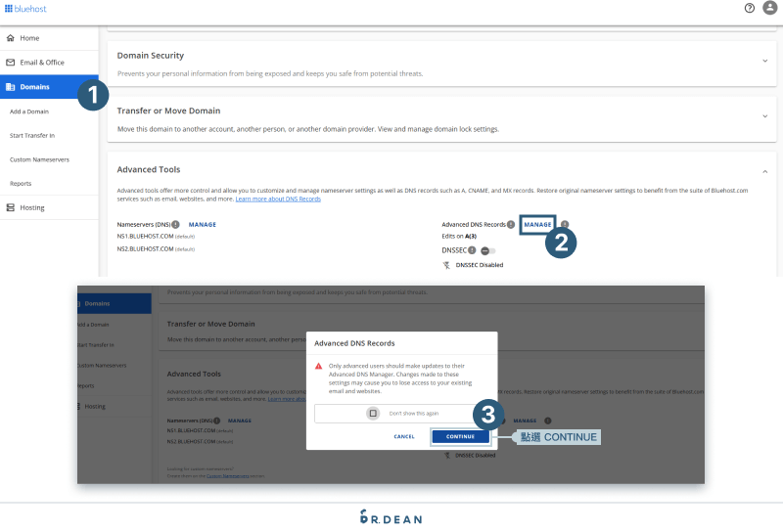The image size is (783, 532).
Task: Click Nameservers MANAGE link in dimmed screenshot
Action: 240,421
